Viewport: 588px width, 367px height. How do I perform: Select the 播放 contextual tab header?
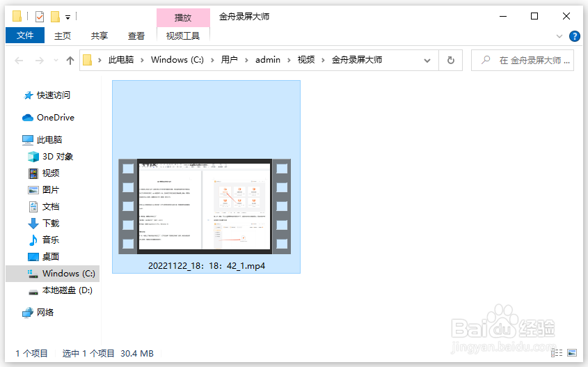click(x=183, y=17)
